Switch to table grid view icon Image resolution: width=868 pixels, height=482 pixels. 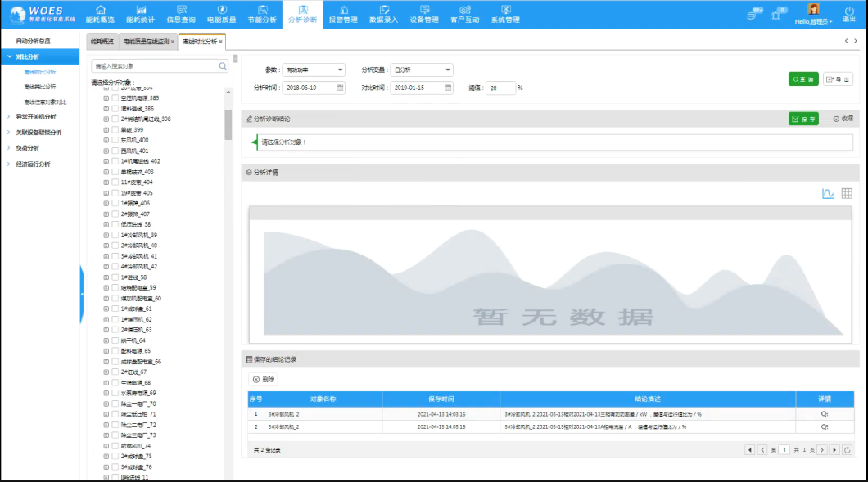[847, 194]
